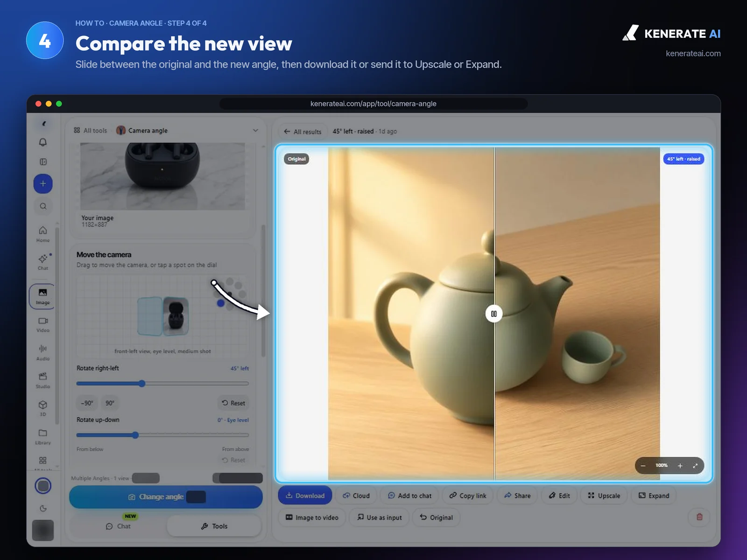
Task: Set rotation to -90° preset
Action: tap(87, 403)
